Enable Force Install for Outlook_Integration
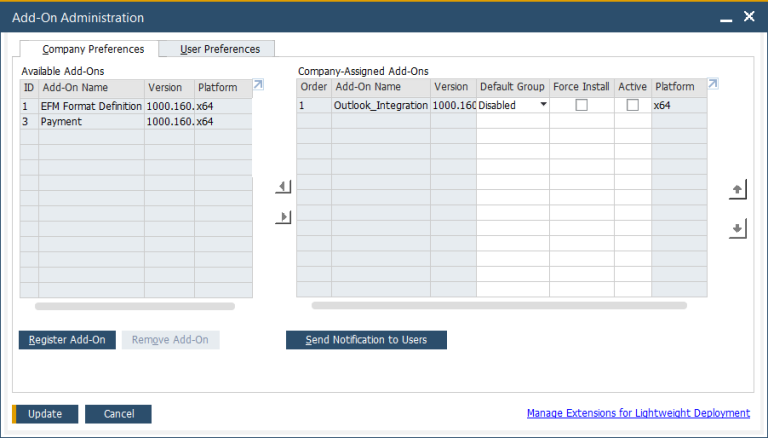Viewport: 768px width, 438px height. click(x=581, y=105)
